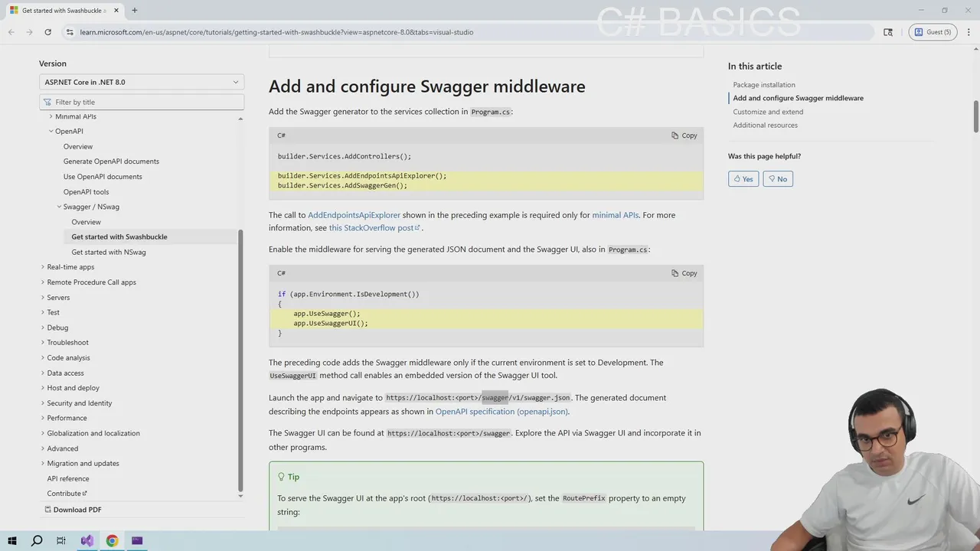Screen dimensions: 980x551
Task: Click the address bar URL
Action: [276, 32]
